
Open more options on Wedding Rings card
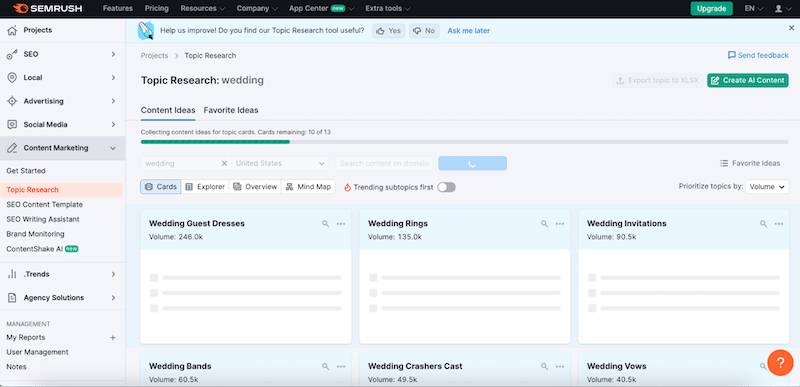[x=560, y=224]
